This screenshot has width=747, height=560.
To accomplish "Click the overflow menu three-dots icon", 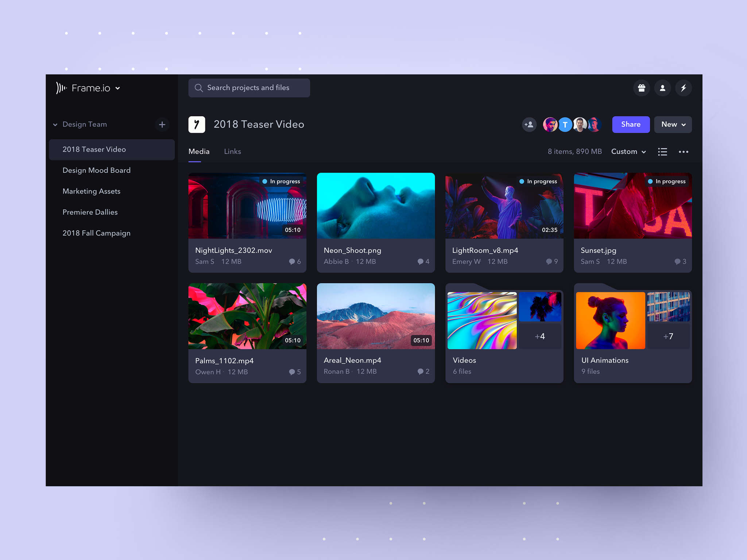I will tap(684, 152).
